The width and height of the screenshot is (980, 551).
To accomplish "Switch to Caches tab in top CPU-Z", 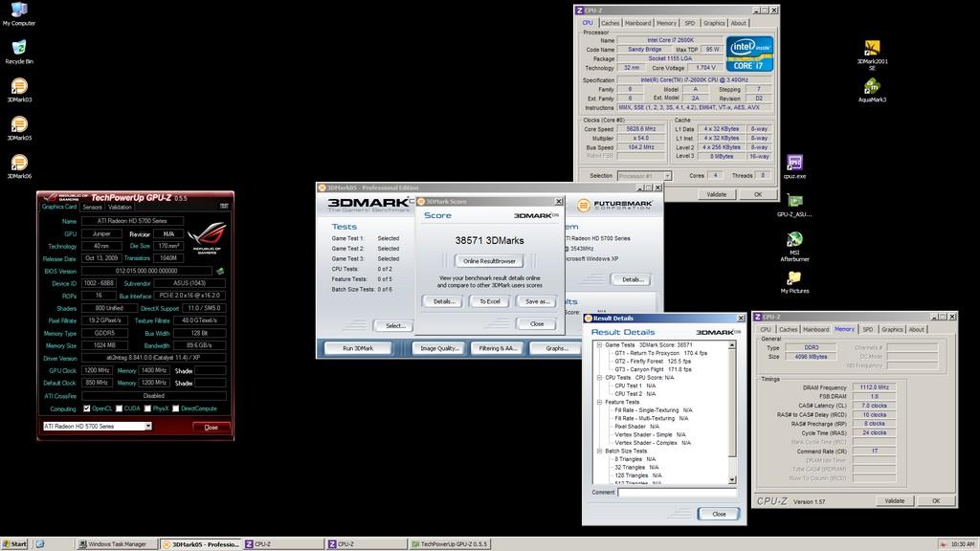I will pyautogui.click(x=610, y=23).
